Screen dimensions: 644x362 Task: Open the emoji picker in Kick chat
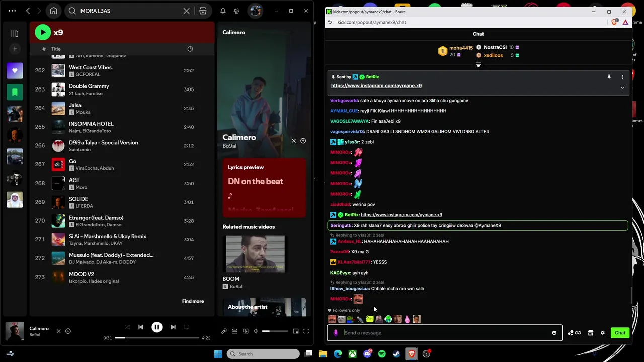click(554, 333)
